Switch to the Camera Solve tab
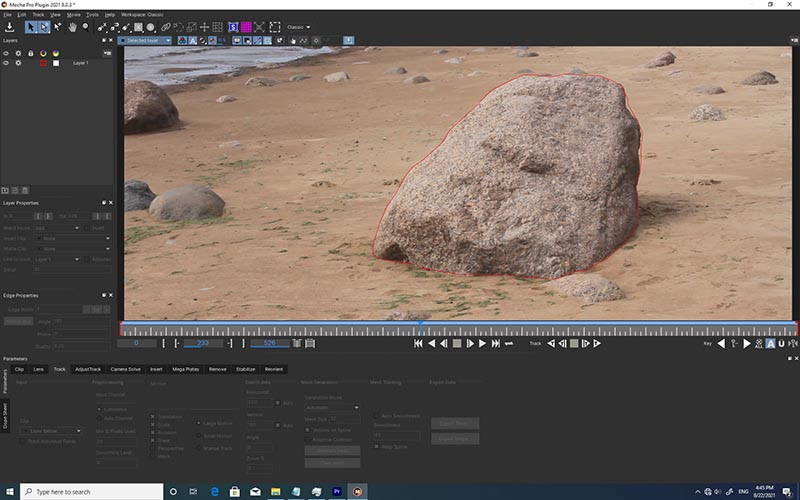This screenshot has height=500, width=800. [x=125, y=369]
